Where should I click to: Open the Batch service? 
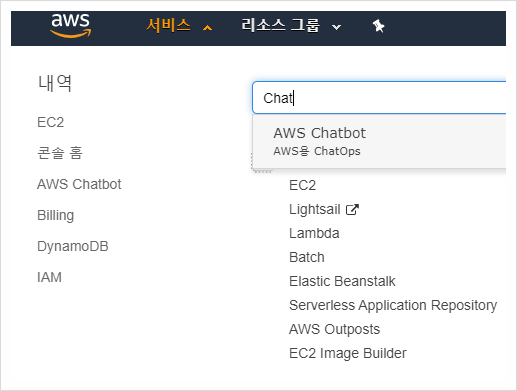point(307,257)
